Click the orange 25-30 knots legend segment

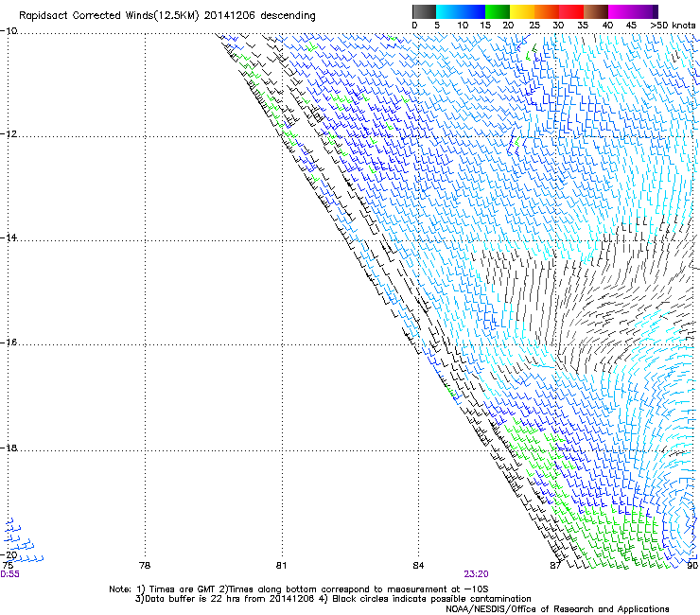pos(547,11)
